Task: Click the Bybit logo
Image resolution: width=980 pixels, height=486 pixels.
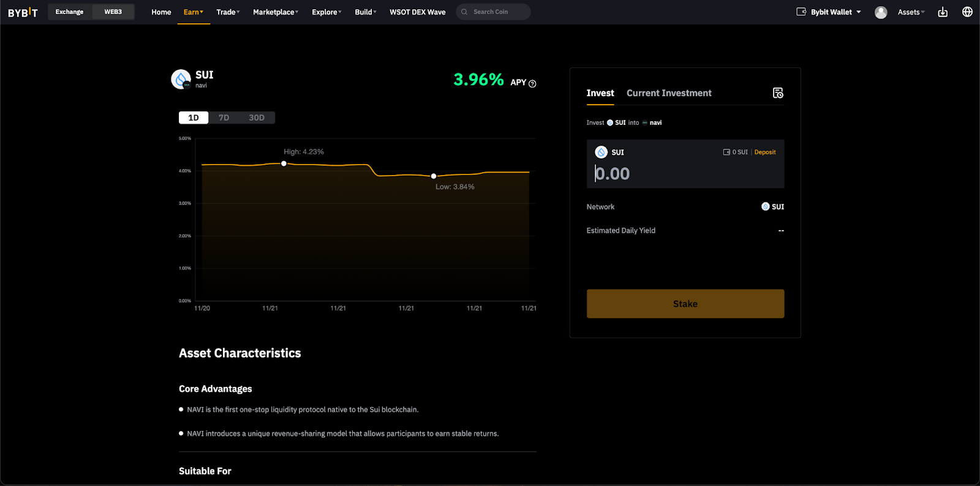Action: click(23, 12)
